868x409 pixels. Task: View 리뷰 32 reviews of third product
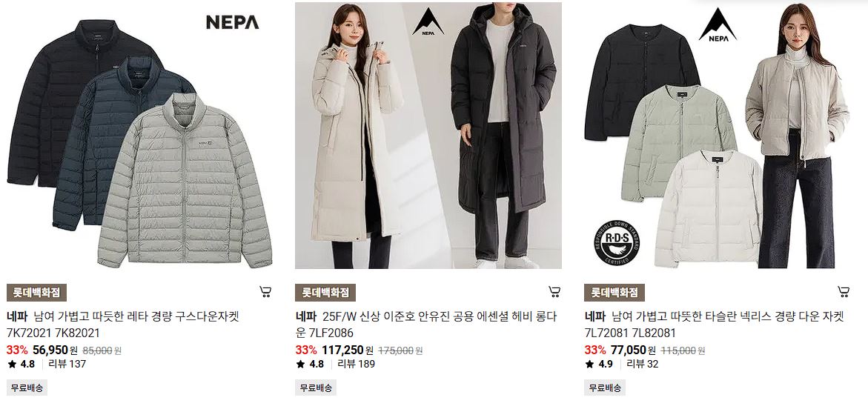click(x=643, y=364)
